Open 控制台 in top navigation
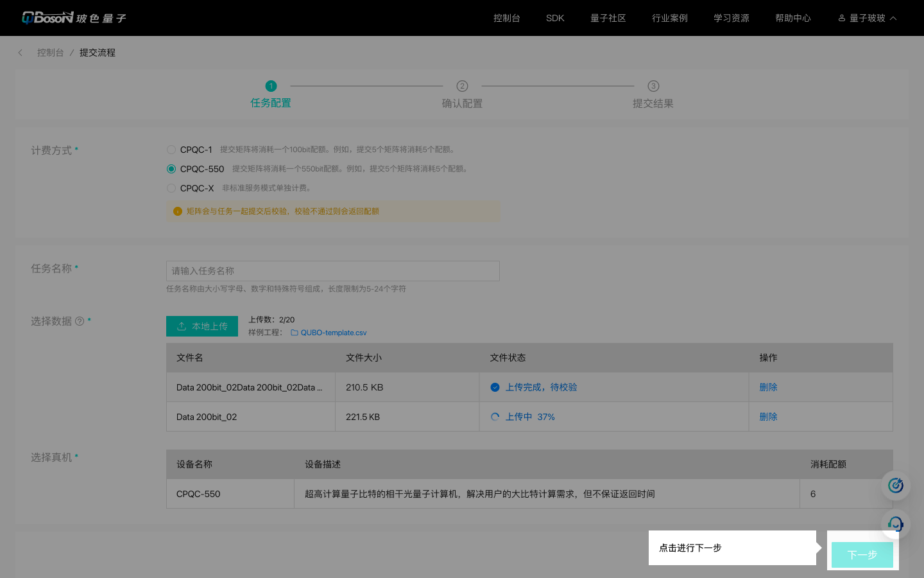Image resolution: width=924 pixels, height=578 pixels. [506, 18]
